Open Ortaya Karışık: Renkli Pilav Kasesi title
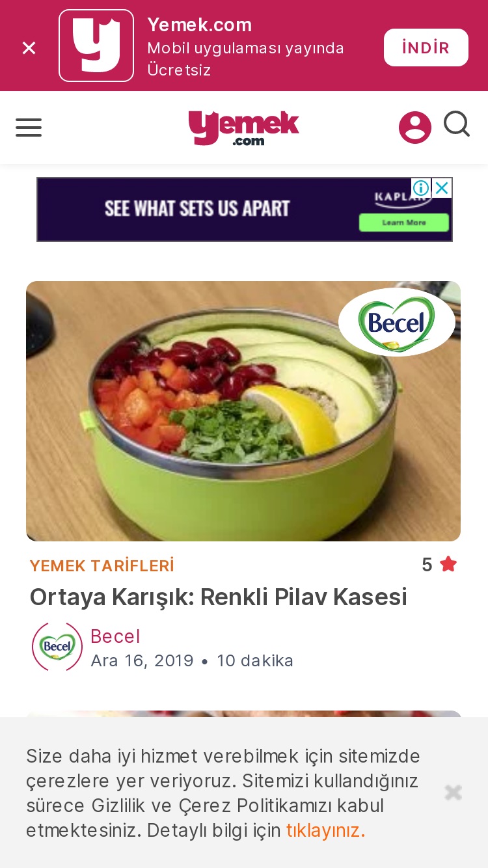 (219, 597)
